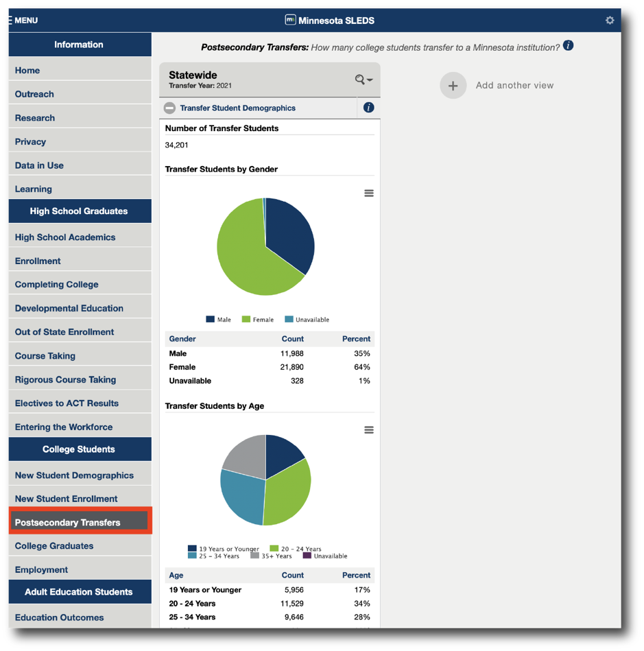Click the magnifying glass icon on the Statewide panel
Screen dimensions: 644x651
click(x=358, y=80)
